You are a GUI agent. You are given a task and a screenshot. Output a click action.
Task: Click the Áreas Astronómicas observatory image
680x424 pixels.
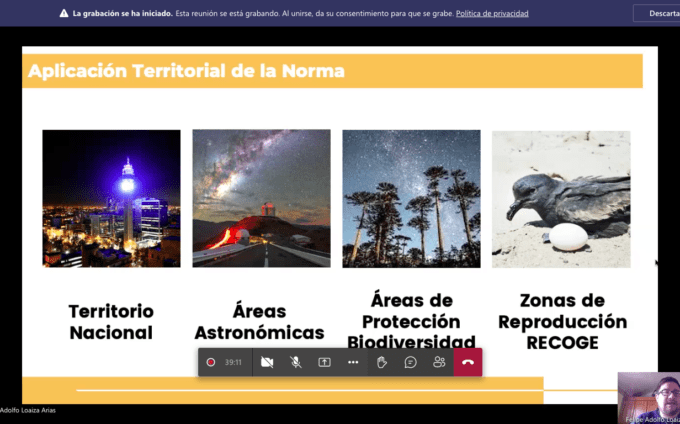pyautogui.click(x=261, y=198)
